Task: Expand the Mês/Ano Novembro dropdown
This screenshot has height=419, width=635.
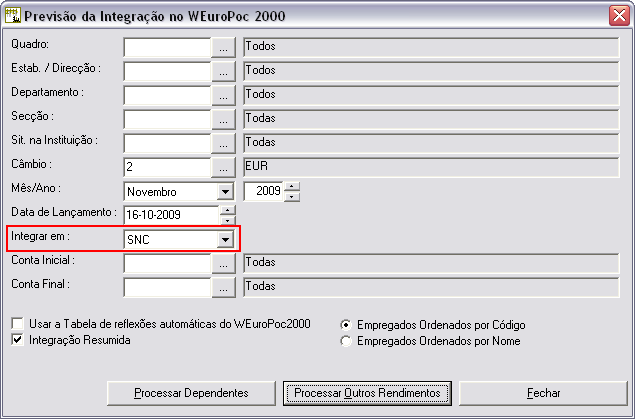Action: point(225,191)
